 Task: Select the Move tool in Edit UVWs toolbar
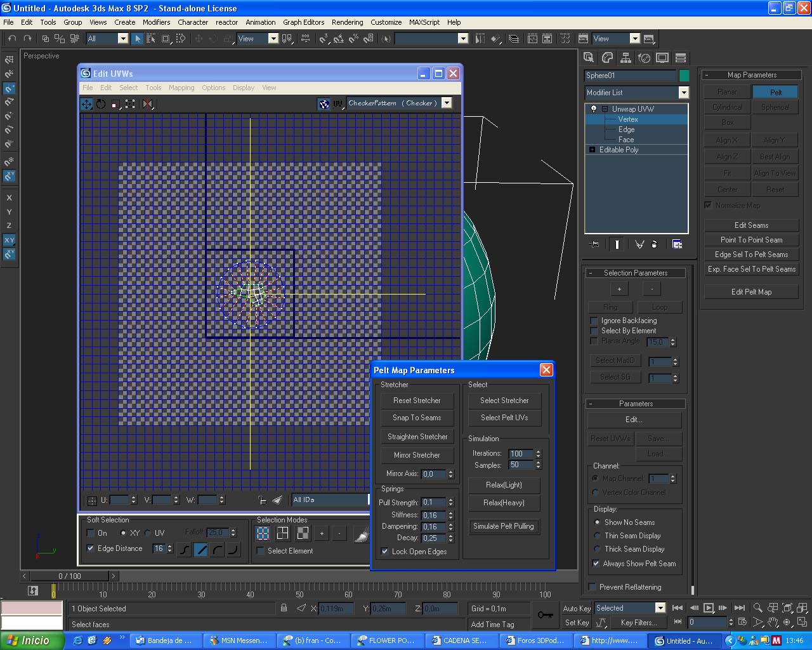pyautogui.click(x=87, y=104)
